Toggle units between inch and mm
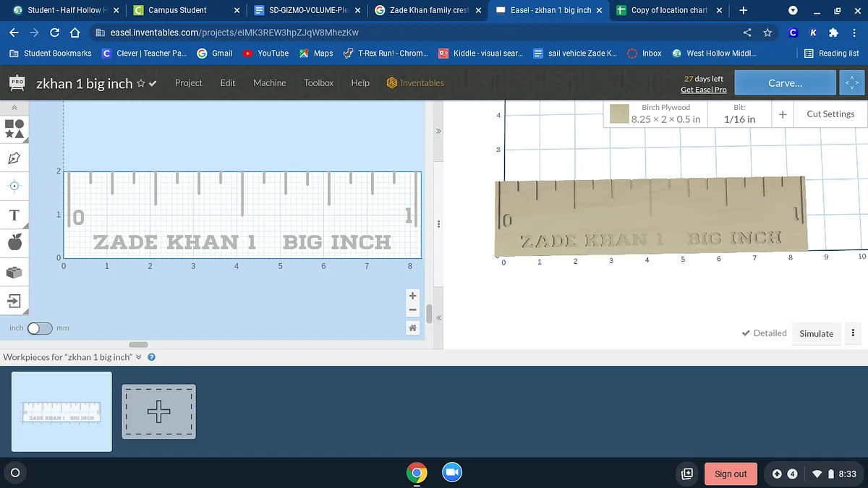Screen dimensions: 868x488 tap(40, 328)
